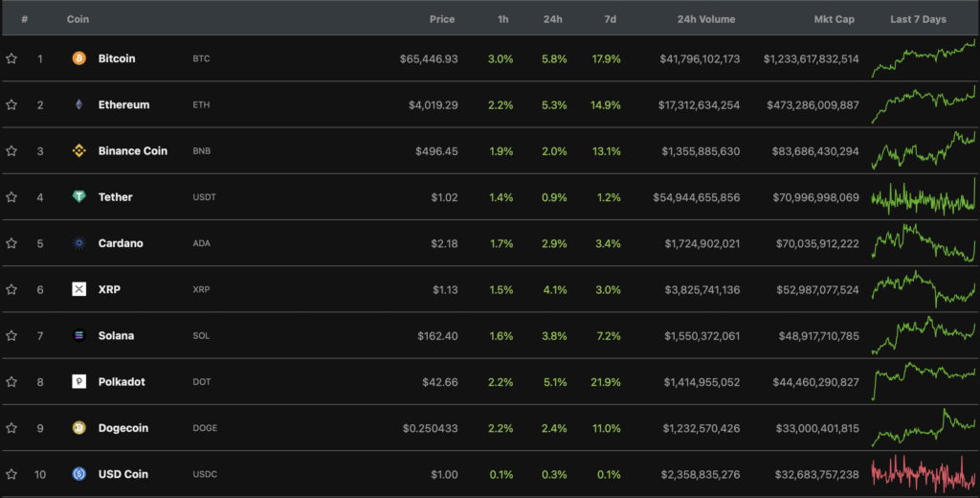Open the Polkadot coin name link
Viewport: 980px width, 498px height.
pos(122,381)
